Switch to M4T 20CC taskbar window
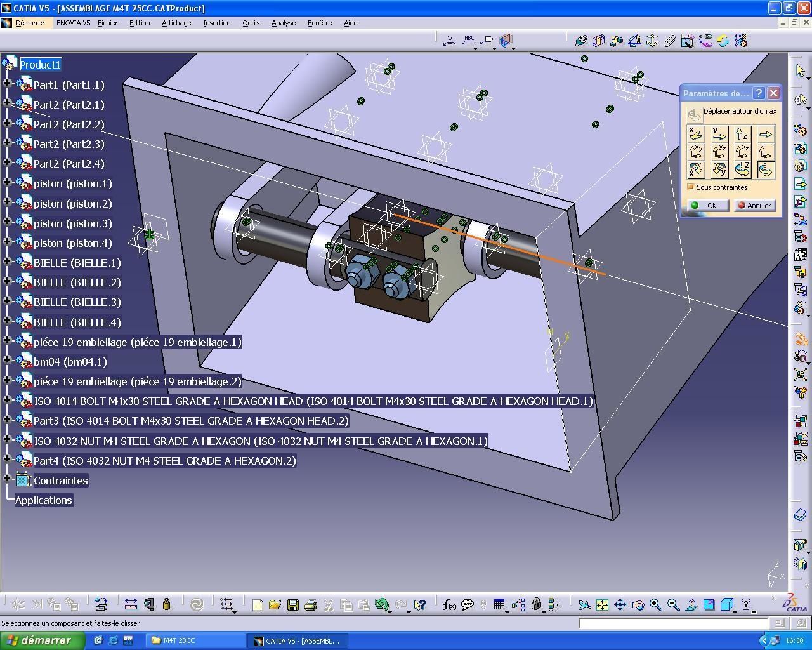The height and width of the screenshot is (650, 812). pos(195,640)
